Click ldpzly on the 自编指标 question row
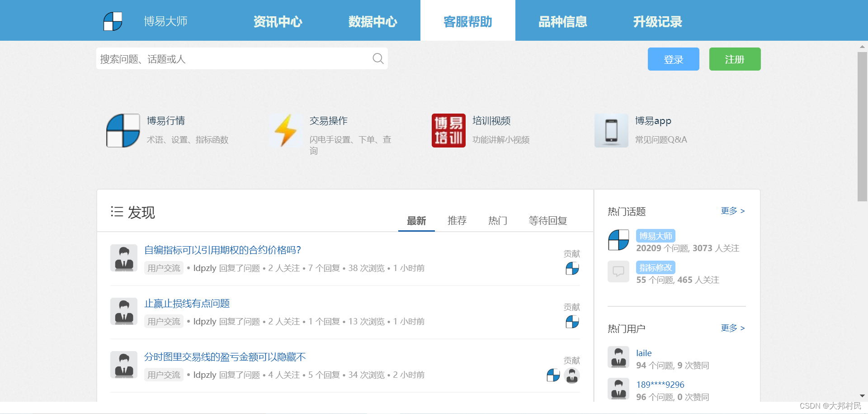 tap(205, 268)
